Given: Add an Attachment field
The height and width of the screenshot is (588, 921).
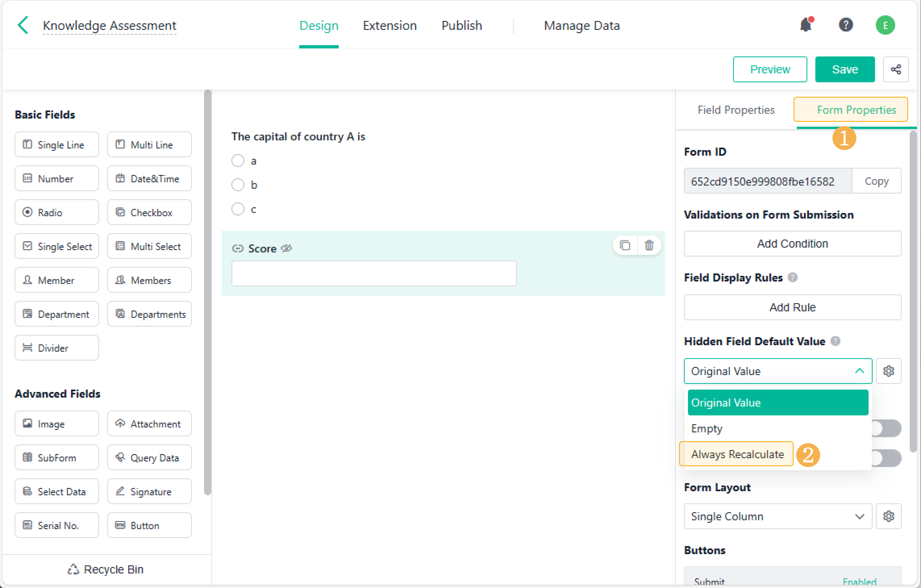Looking at the screenshot, I should coord(150,424).
